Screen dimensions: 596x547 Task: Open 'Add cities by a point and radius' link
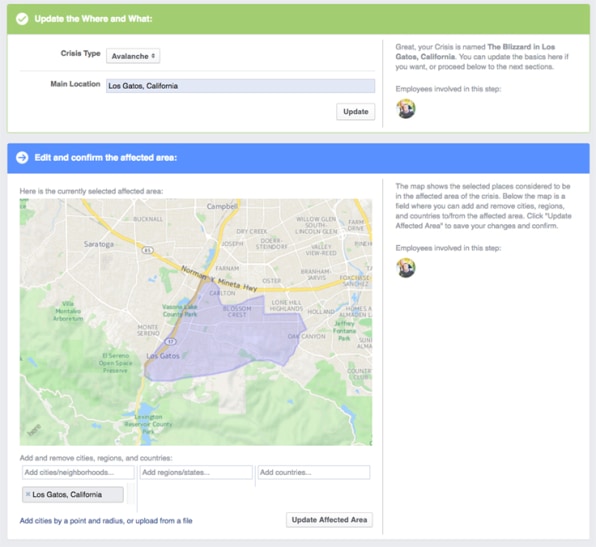pos(106,521)
